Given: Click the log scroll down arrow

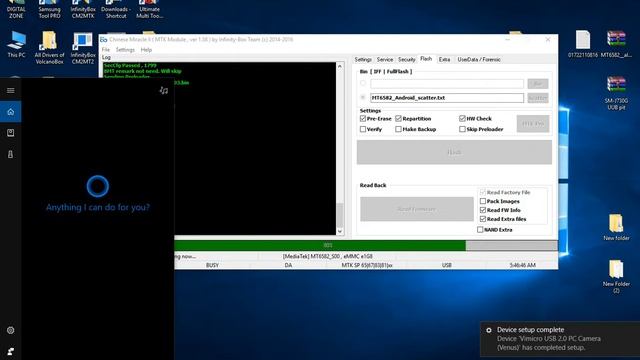Looking at the screenshot, I should 340,231.
